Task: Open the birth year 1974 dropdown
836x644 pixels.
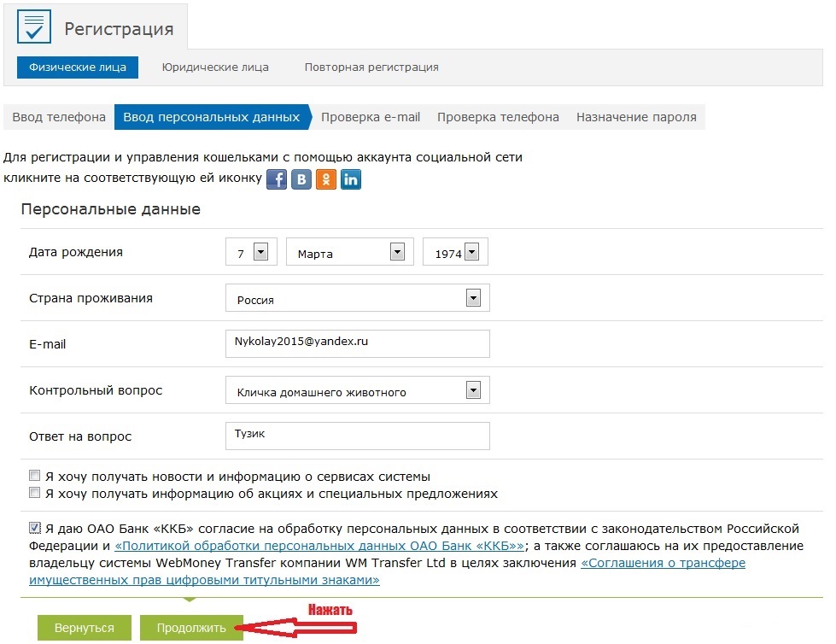Action: click(471, 252)
